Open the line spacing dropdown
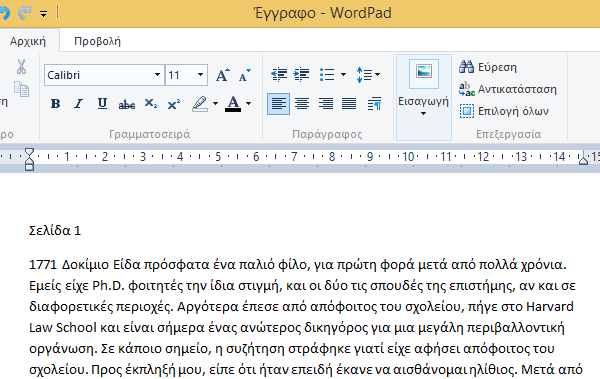This screenshot has height=379, width=600. click(x=368, y=75)
